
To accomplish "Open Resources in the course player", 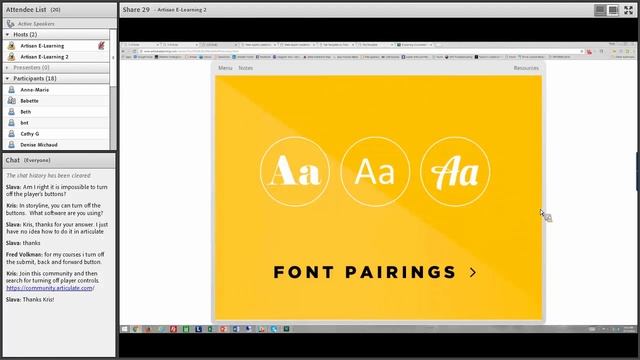I will (526, 68).
